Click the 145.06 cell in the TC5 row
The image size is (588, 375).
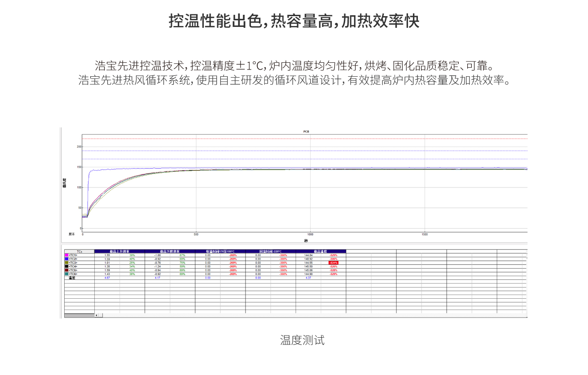coord(308,270)
